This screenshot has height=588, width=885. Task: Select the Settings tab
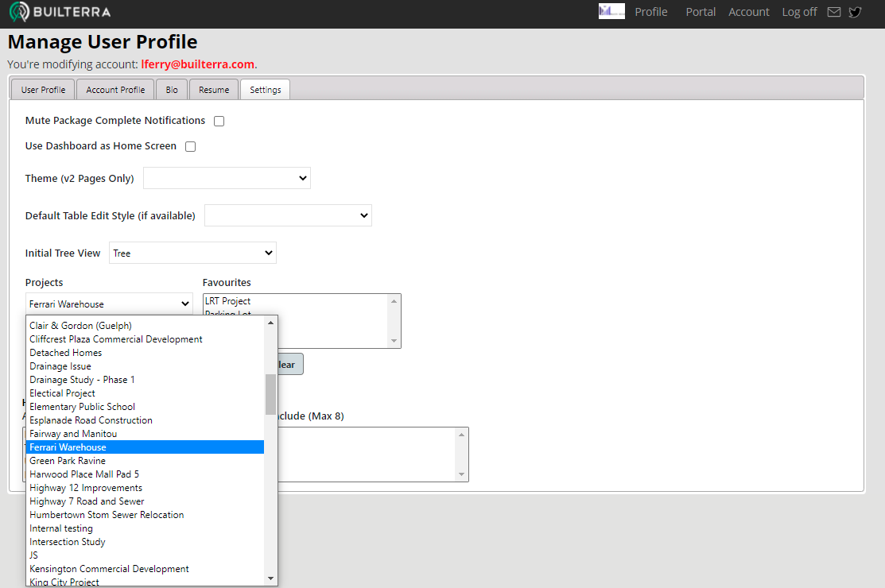pyautogui.click(x=266, y=90)
